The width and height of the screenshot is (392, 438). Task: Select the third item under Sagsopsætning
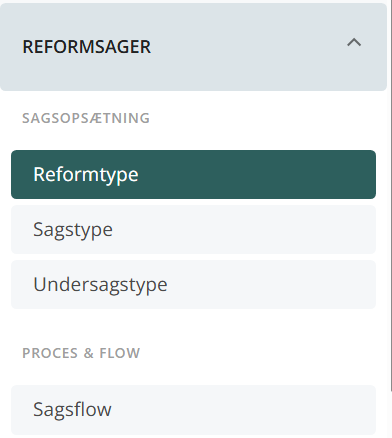coord(193,284)
